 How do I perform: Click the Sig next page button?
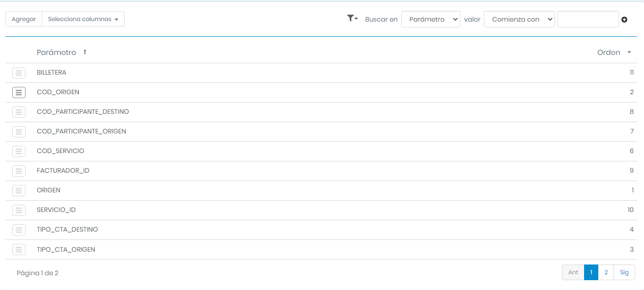click(x=624, y=272)
